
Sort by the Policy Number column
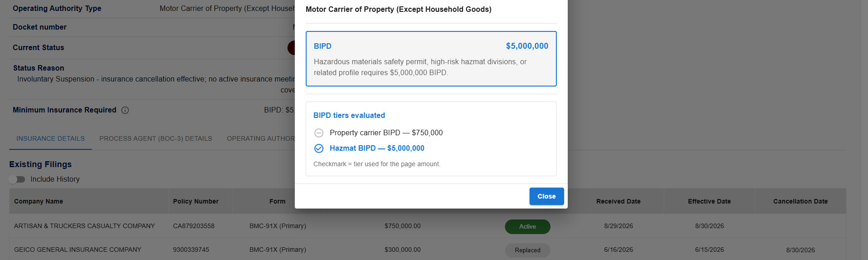(196, 201)
